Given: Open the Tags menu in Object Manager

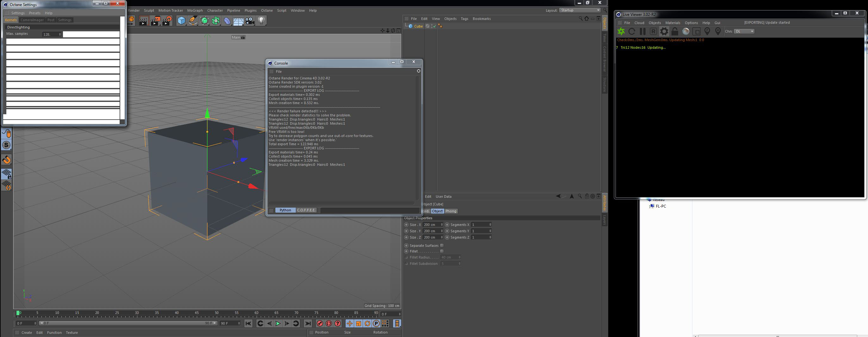Looking at the screenshot, I should pyautogui.click(x=464, y=19).
